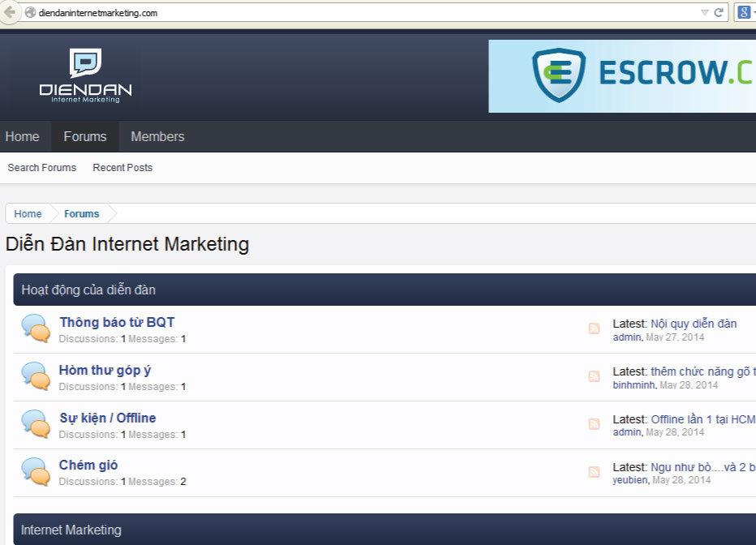The image size is (756, 545).
Task: Open binhminh user profile link
Action: coord(634,384)
